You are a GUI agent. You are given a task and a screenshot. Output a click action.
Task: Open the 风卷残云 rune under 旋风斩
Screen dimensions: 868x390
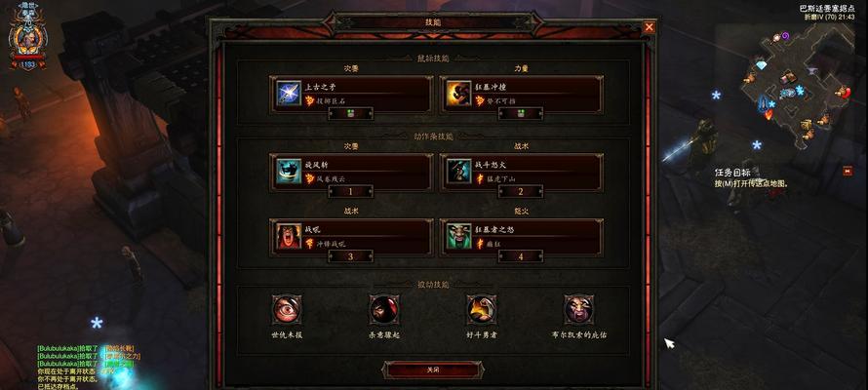(x=321, y=178)
